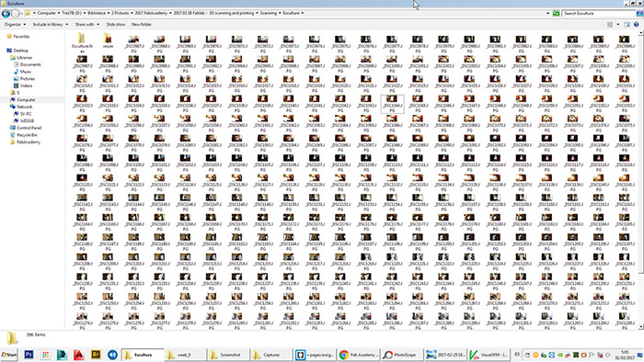
Task: Click the teal icon beside Acrobat in taskbar
Action: [62, 355]
